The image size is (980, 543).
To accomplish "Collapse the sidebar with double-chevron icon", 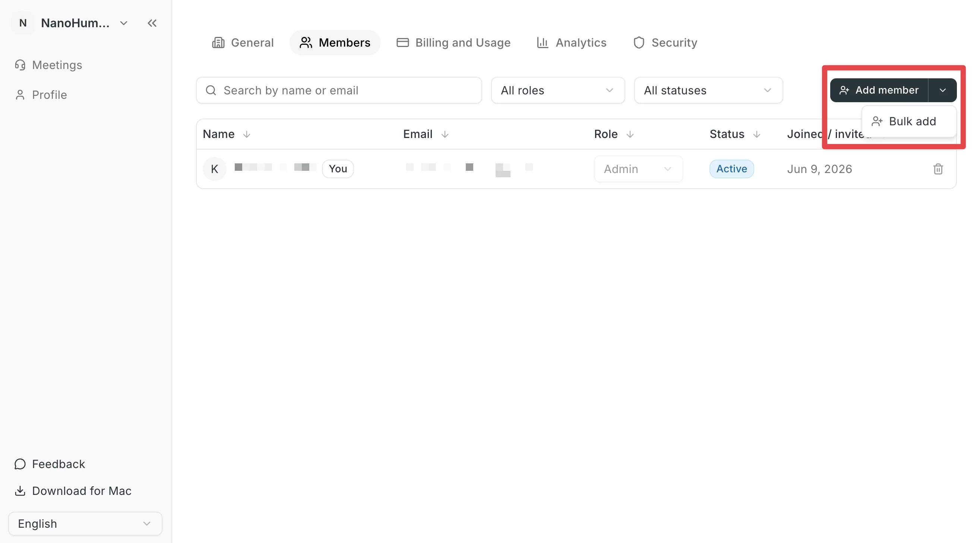I will pyautogui.click(x=152, y=23).
